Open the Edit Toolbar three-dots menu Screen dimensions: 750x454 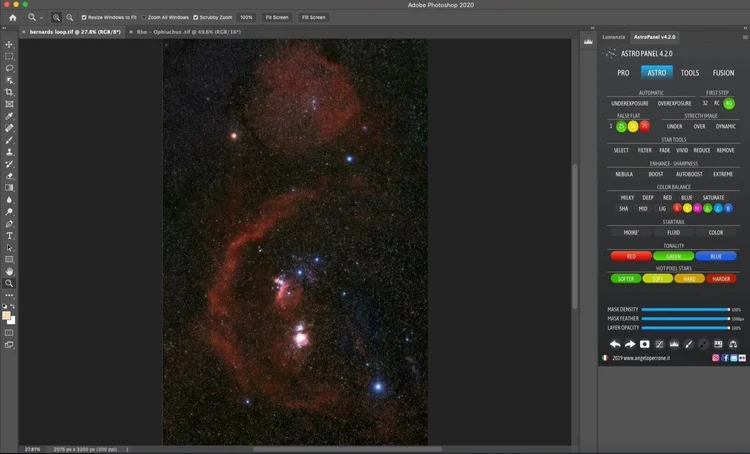tap(9, 295)
